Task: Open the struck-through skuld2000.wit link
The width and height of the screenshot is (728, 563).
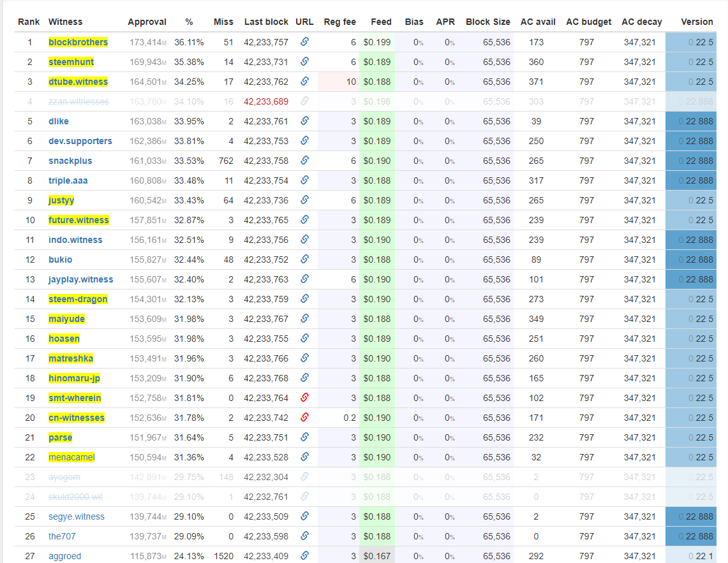Action: point(76,497)
